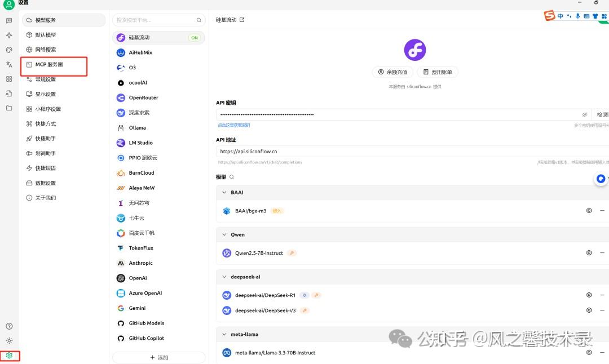Click 余额充值 button
Image resolution: width=609 pixels, height=364 pixels.
392,72
